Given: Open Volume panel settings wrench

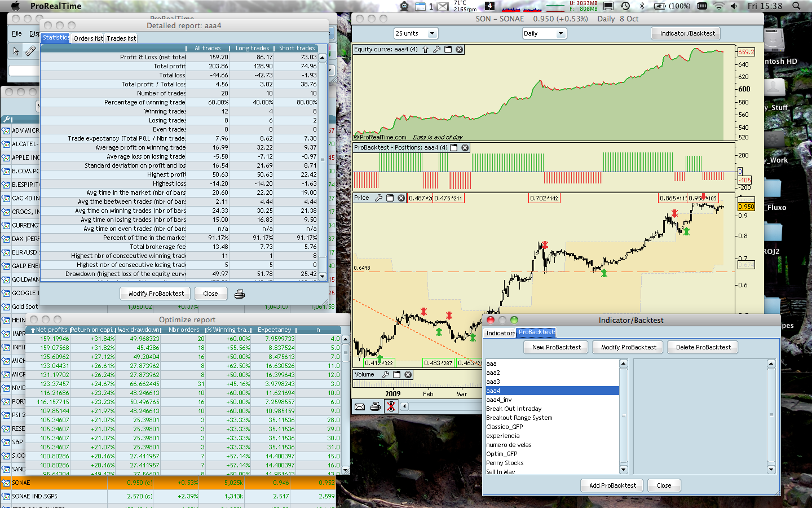Looking at the screenshot, I should pos(385,375).
